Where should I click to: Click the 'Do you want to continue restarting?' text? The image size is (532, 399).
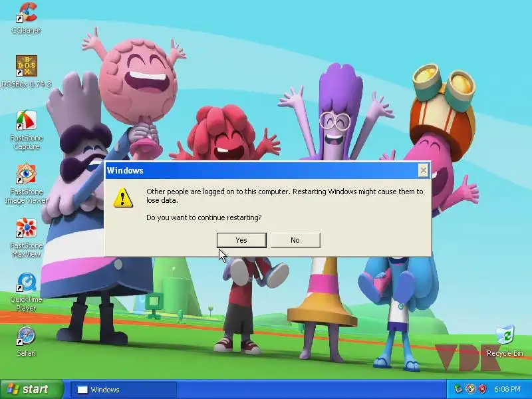(x=204, y=217)
